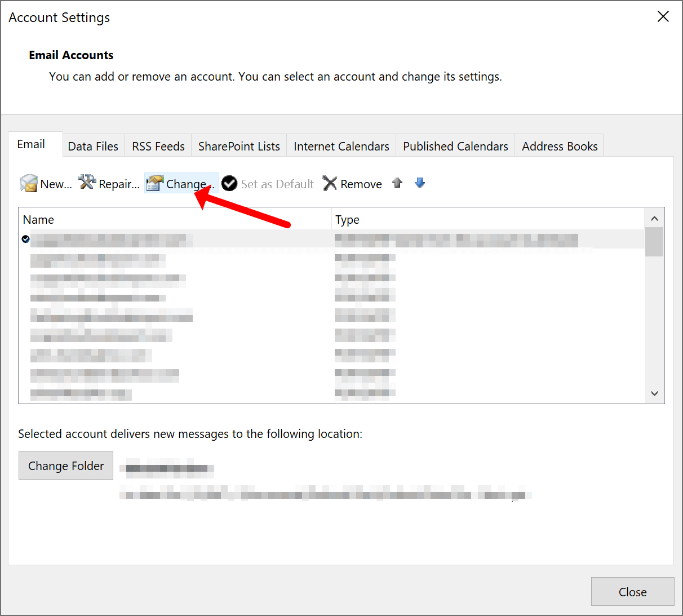
Task: Open the RSS Feeds tab
Action: 158,145
